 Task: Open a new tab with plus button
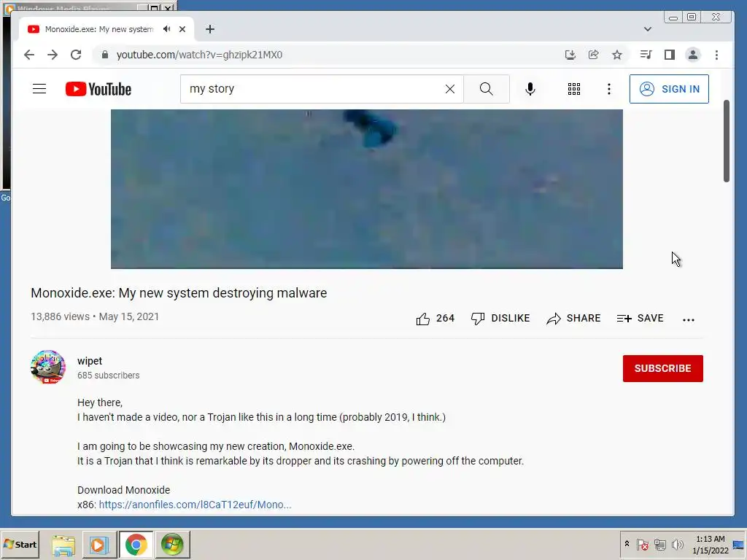[x=210, y=29]
